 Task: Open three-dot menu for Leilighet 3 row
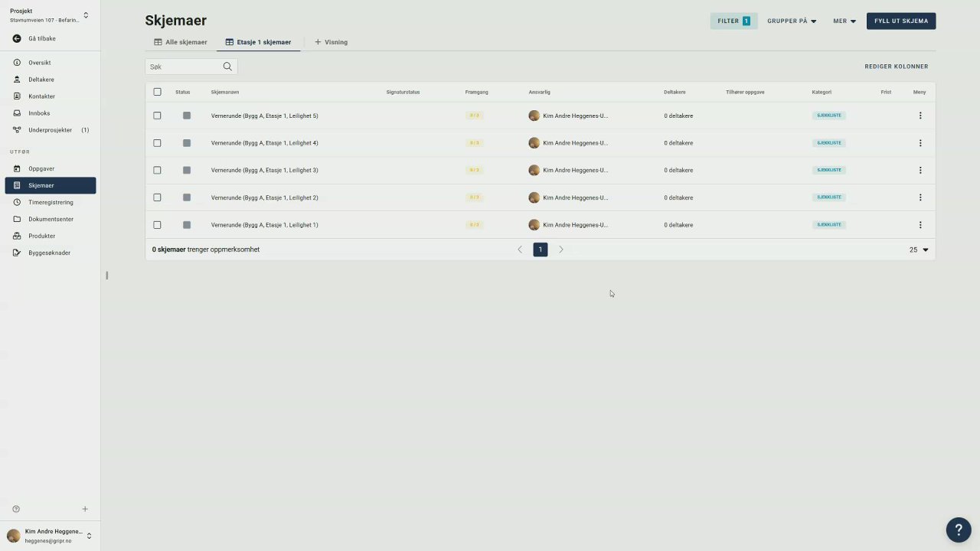pyautogui.click(x=920, y=170)
